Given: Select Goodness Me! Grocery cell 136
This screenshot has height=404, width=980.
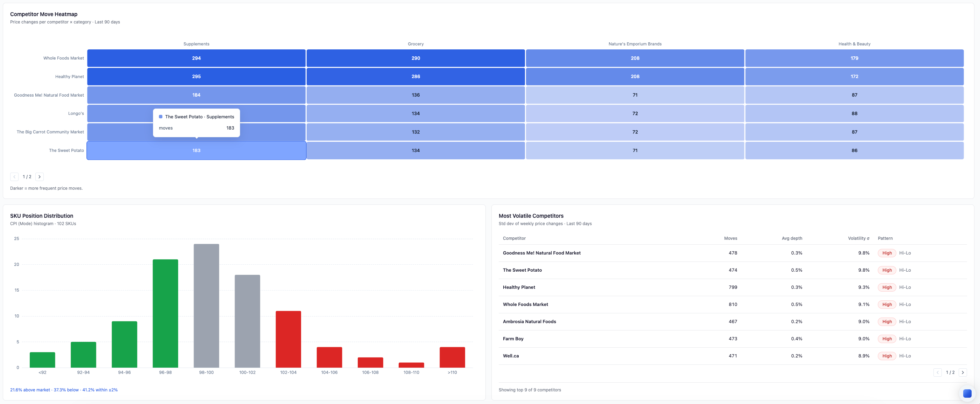Looking at the screenshot, I should point(415,95).
